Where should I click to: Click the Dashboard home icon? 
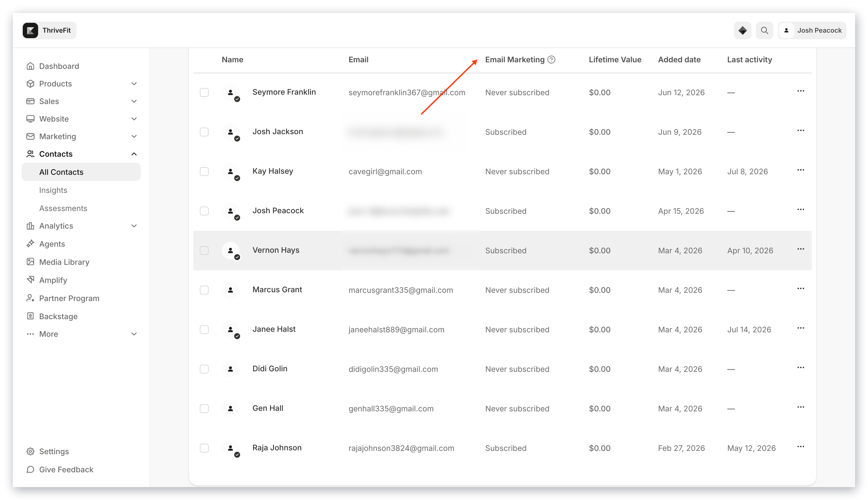pyautogui.click(x=30, y=66)
